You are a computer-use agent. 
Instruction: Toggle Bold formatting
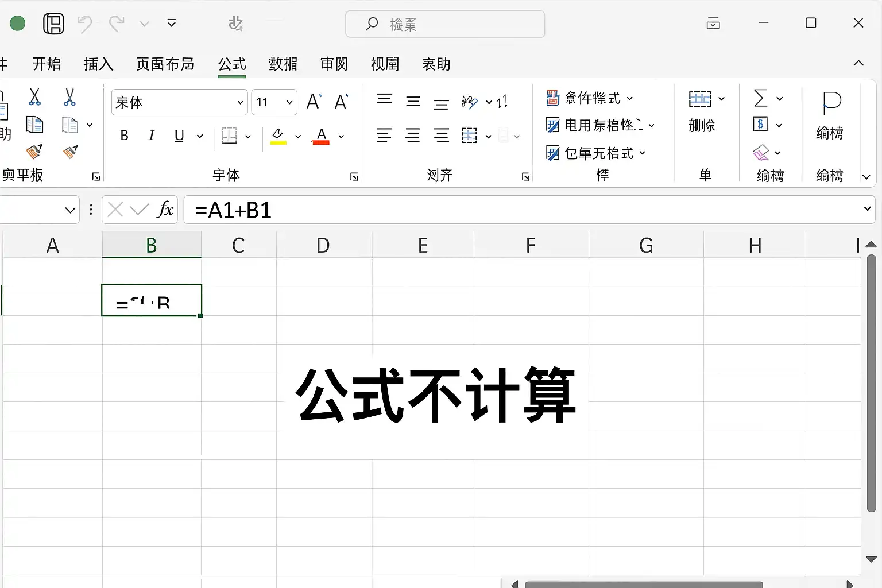[x=124, y=136]
